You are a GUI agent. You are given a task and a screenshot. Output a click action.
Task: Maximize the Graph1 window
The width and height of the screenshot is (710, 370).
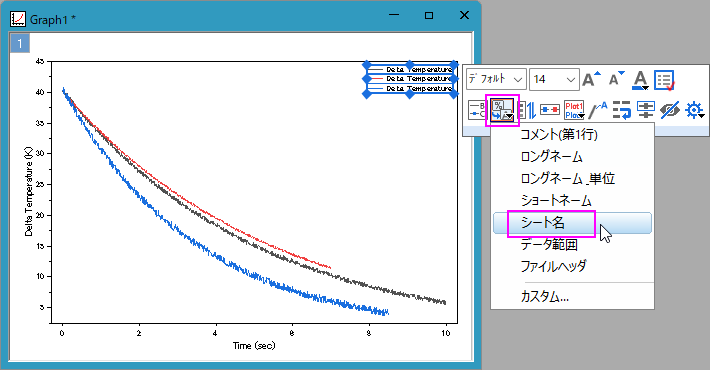(429, 15)
